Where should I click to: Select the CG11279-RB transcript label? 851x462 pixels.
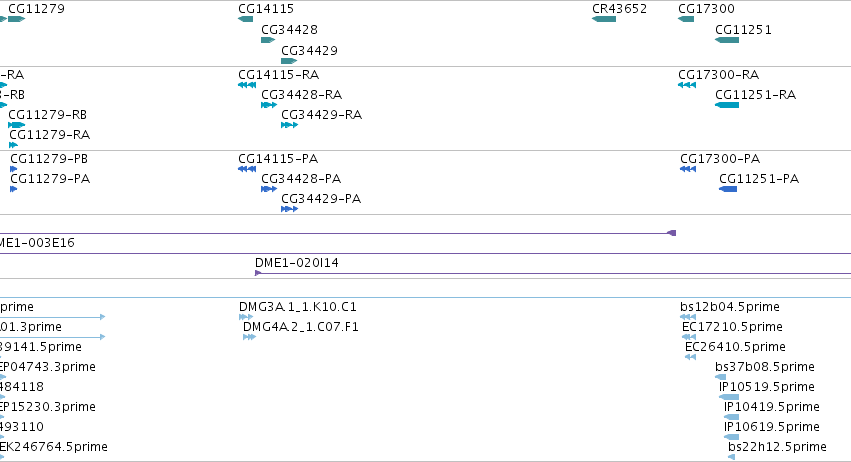(47, 115)
